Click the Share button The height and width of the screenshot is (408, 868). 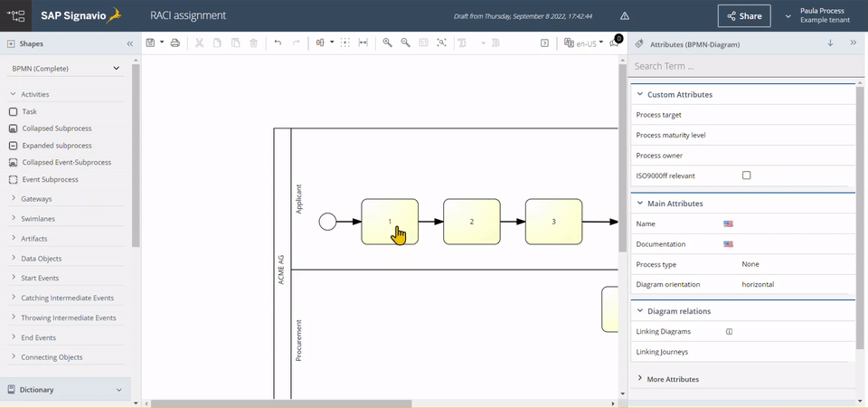pos(744,15)
